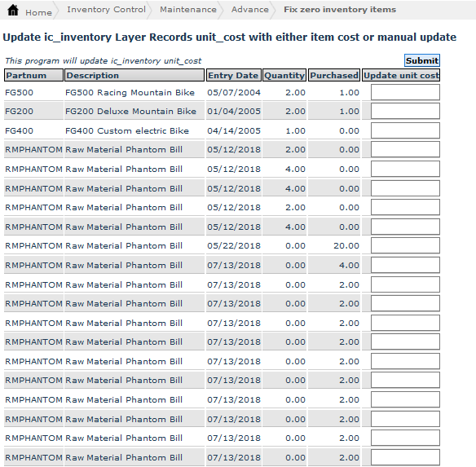Click the Submit button
476x467 pixels.
click(422, 60)
